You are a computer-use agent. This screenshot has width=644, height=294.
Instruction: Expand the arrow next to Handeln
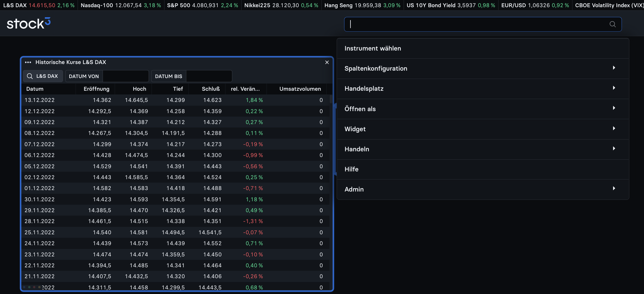pos(614,148)
